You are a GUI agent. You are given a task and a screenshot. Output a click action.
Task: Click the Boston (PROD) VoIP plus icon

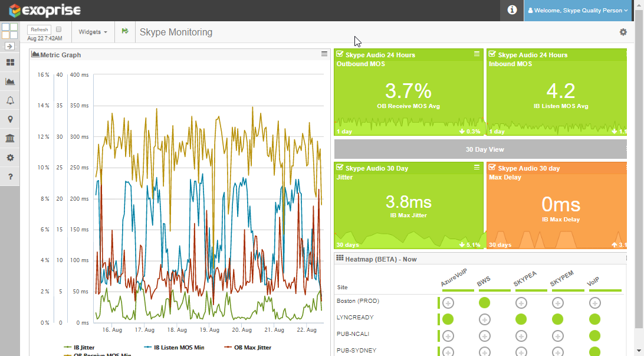(x=594, y=303)
